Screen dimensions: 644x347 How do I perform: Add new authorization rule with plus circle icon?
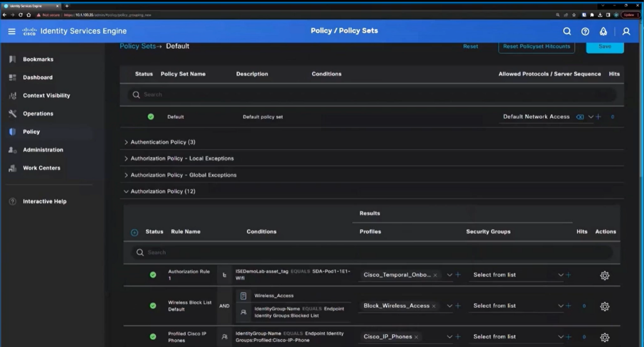(134, 233)
